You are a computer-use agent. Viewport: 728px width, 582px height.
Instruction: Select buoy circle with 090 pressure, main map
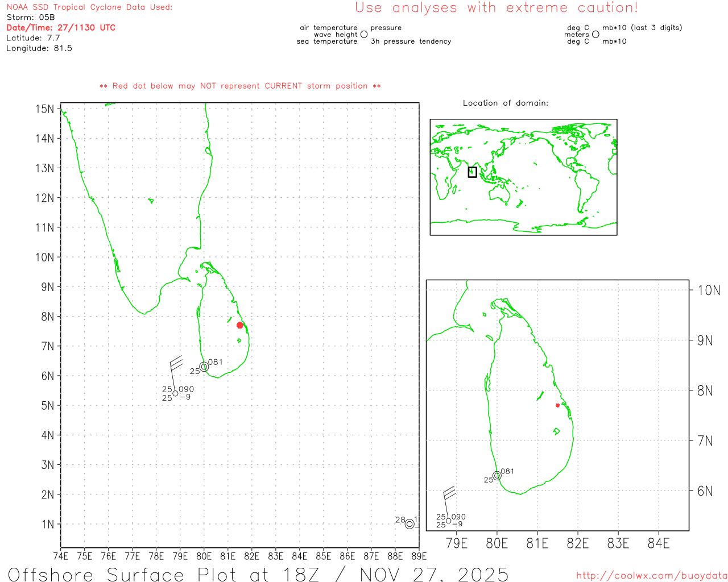click(175, 393)
